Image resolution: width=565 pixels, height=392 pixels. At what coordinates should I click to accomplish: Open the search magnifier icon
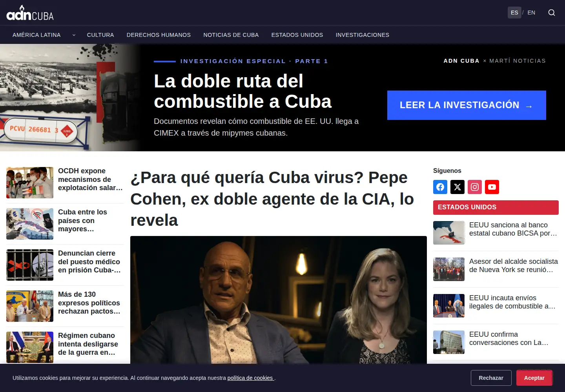pos(552,13)
